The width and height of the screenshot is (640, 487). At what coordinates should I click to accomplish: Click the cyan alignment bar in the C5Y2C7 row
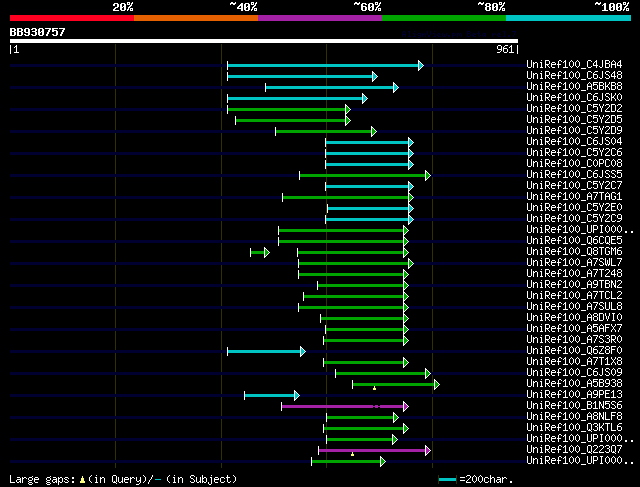[367, 187]
